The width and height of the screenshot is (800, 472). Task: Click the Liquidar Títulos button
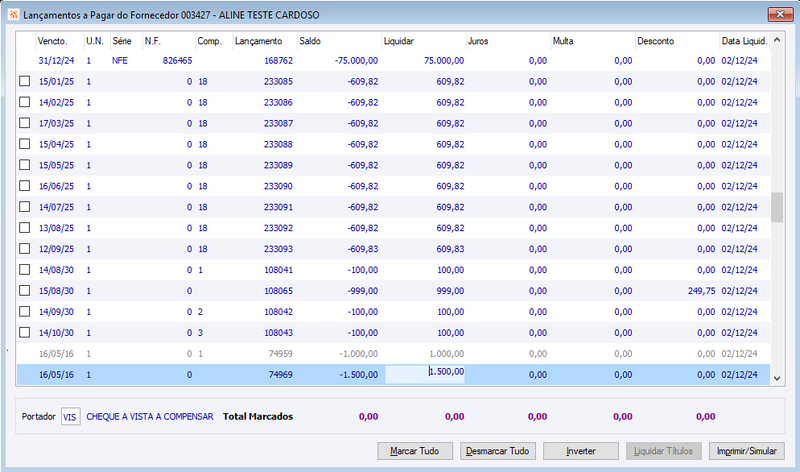click(x=663, y=451)
